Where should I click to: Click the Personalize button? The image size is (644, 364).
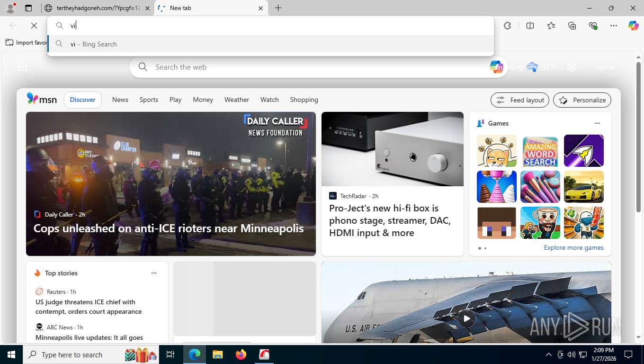[x=582, y=100]
